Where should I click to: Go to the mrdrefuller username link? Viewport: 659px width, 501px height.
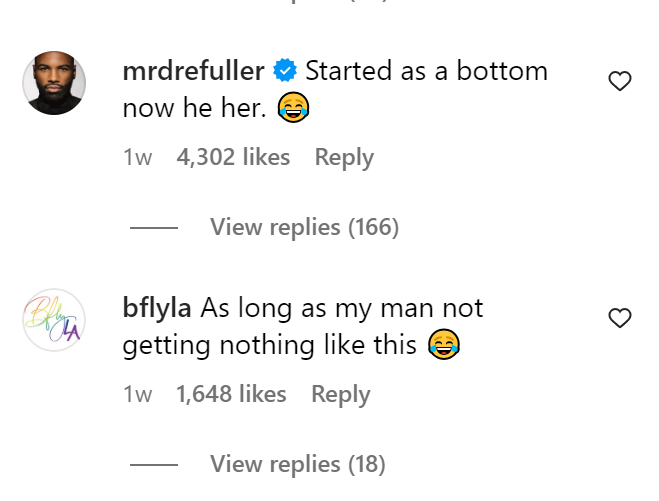[193, 71]
